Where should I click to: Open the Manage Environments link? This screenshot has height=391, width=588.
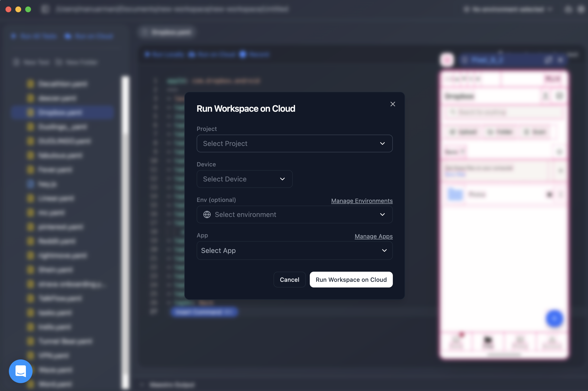pos(362,201)
